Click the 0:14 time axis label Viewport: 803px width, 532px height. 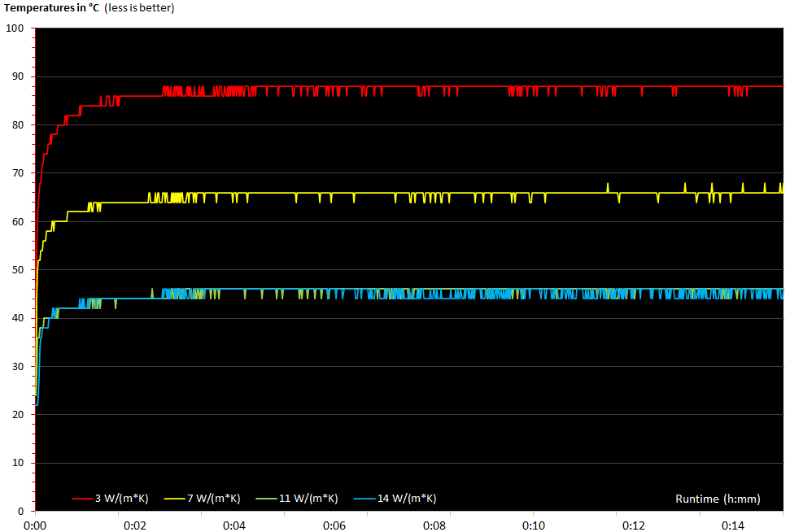pos(733,525)
